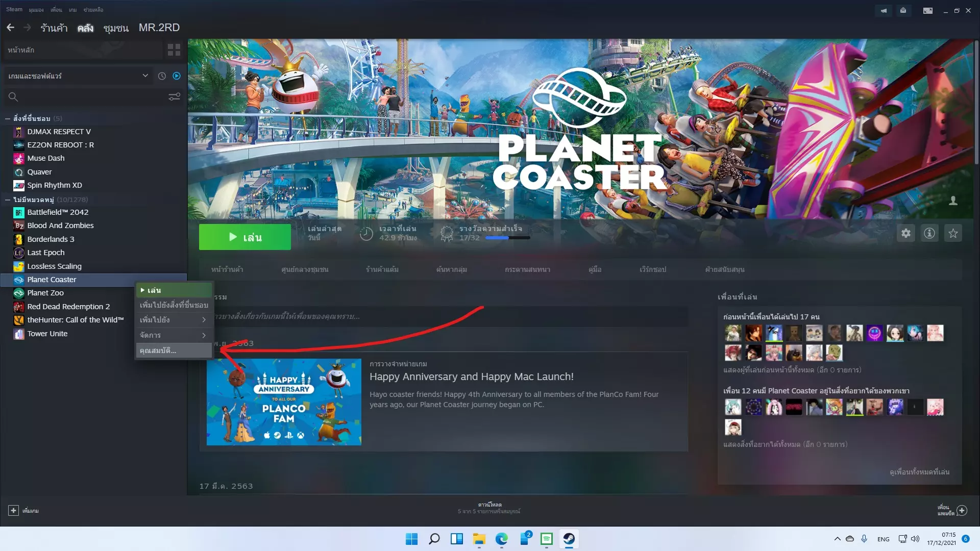
Task: Click the achievements progress bar
Action: pos(507,238)
